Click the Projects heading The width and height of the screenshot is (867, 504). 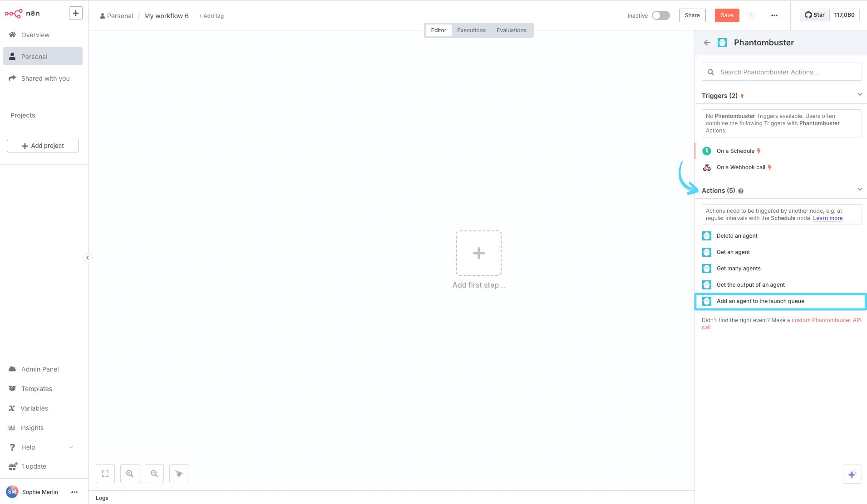tap(23, 115)
